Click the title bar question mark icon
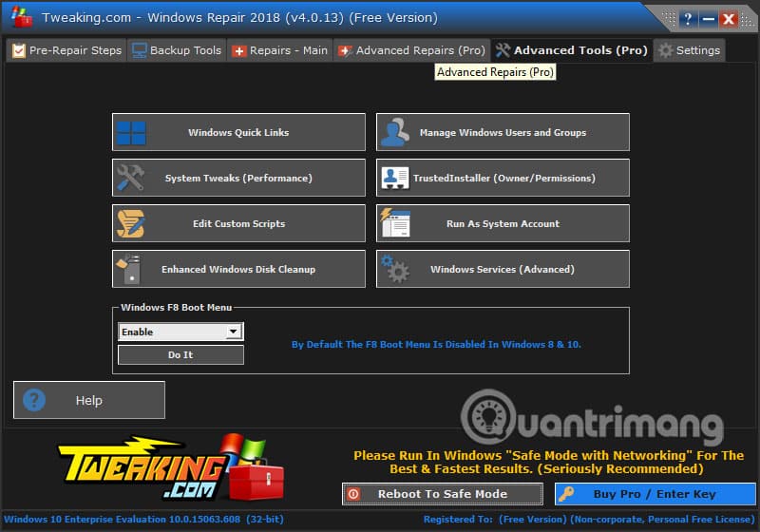 [x=687, y=19]
